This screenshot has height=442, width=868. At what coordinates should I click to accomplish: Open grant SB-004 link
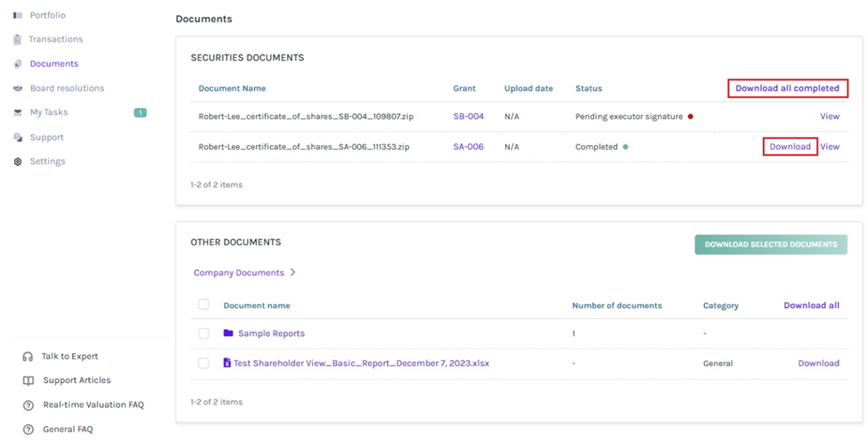click(x=468, y=117)
